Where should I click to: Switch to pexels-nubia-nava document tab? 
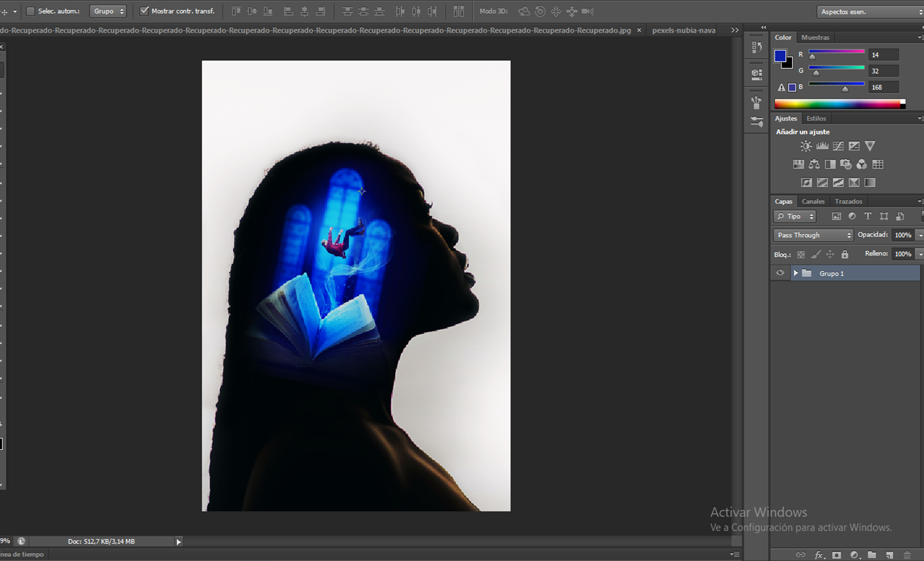coord(684,30)
